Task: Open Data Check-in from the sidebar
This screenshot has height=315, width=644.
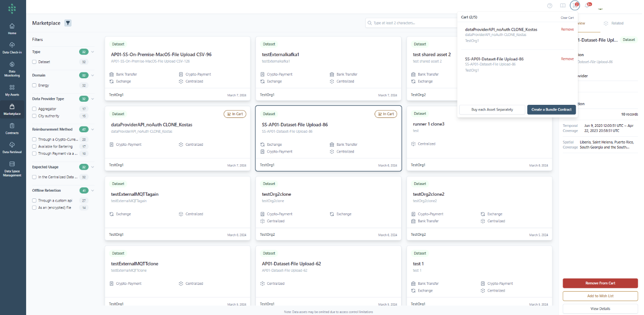Action: coord(12,48)
